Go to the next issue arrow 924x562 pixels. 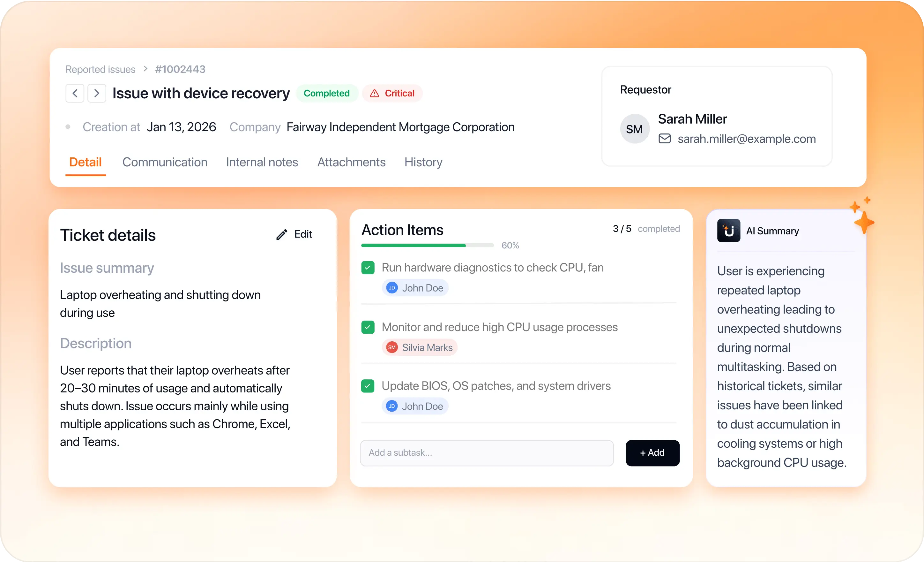point(97,93)
